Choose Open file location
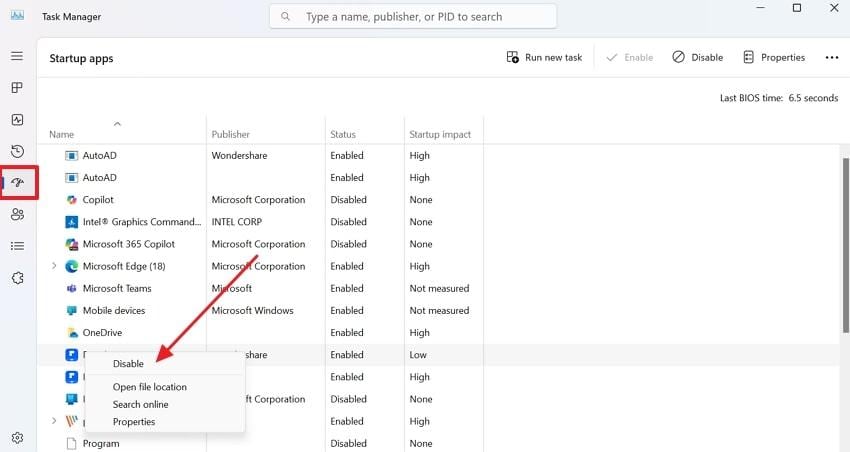This screenshot has height=452, width=850. pos(150,387)
